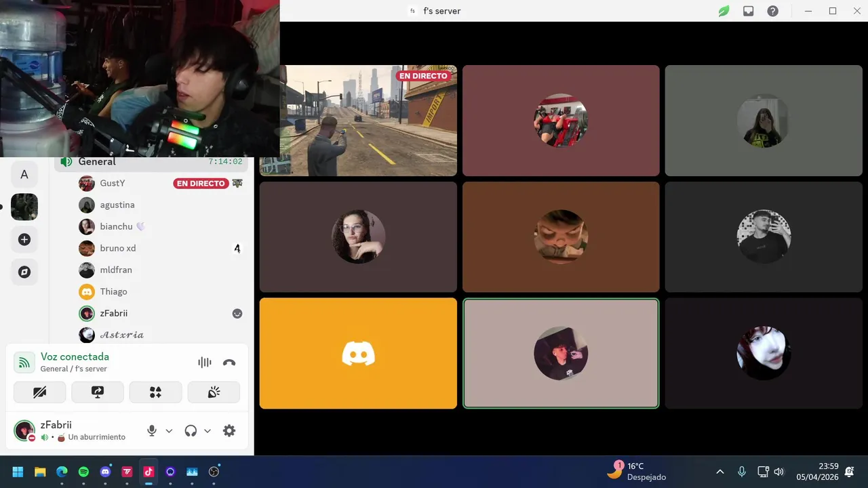This screenshot has width=868, height=488.
Task: Open the Discord inbox icon
Action: 748,11
